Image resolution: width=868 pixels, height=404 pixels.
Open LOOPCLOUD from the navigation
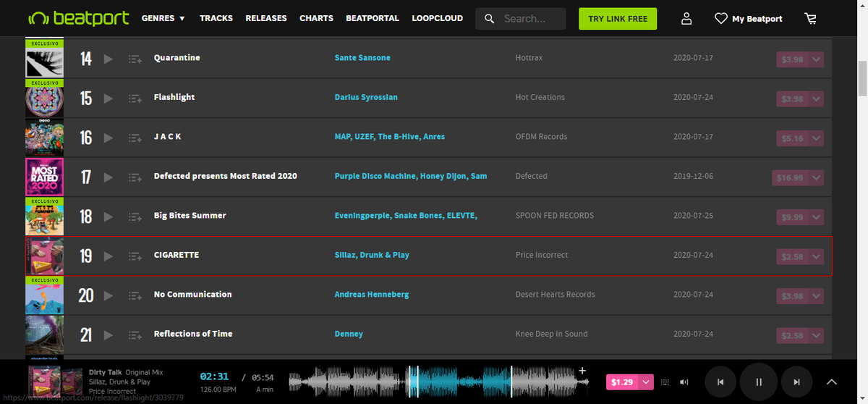(437, 18)
